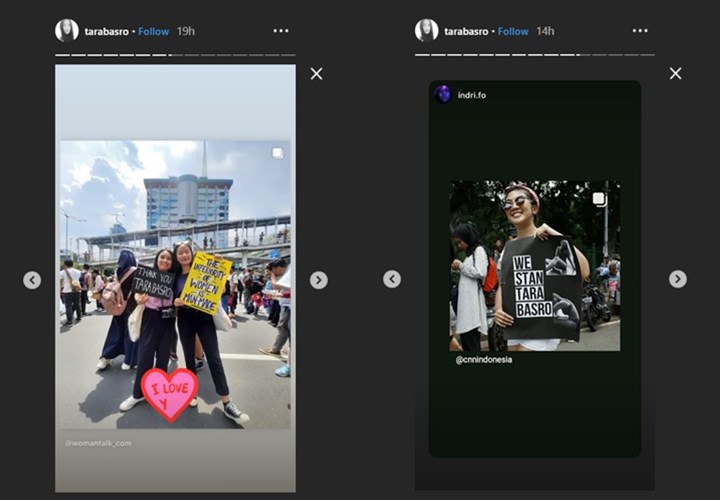Close the 14h story with the X
Image resolution: width=720 pixels, height=500 pixels.
click(x=675, y=73)
